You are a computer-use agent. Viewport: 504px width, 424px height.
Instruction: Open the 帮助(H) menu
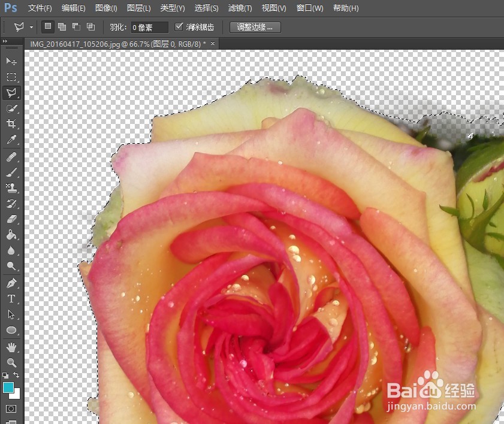click(346, 8)
